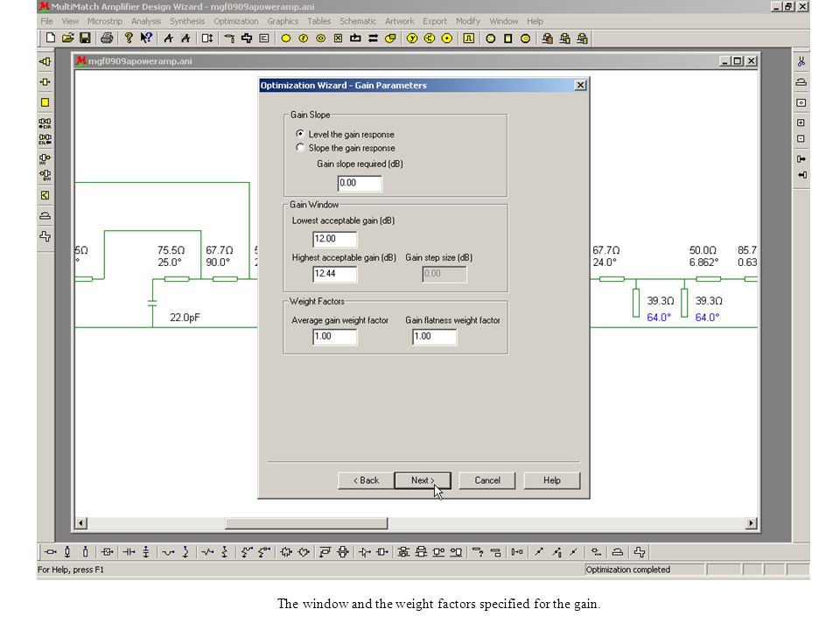Image resolution: width=840 pixels, height=630 pixels.
Task: Click the 22.0pF capacitor label in the schematic
Action: click(185, 318)
